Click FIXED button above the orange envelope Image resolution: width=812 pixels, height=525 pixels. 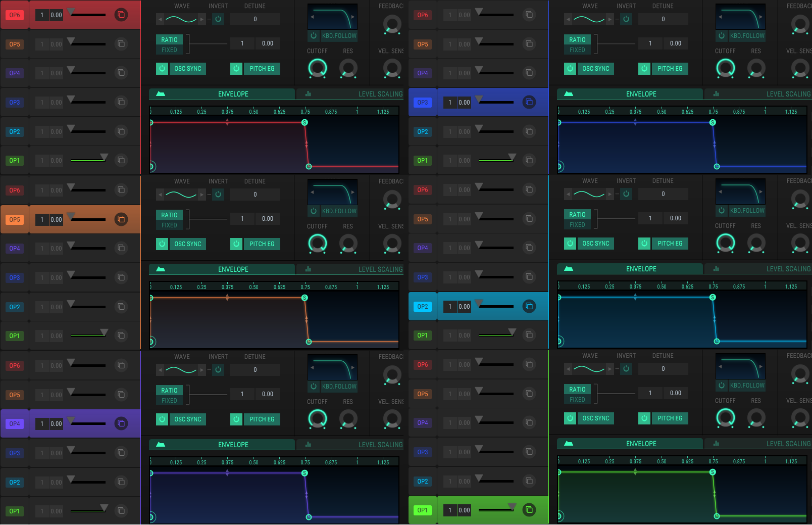click(x=169, y=225)
